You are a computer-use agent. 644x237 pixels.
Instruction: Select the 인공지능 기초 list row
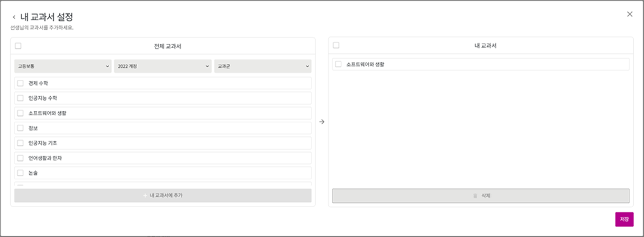pos(162,143)
